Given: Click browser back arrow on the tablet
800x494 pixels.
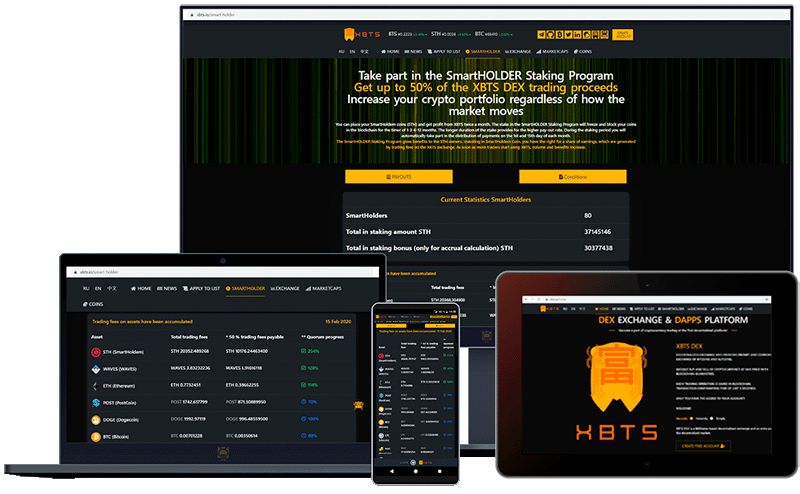Looking at the screenshot, I should coord(528,300).
